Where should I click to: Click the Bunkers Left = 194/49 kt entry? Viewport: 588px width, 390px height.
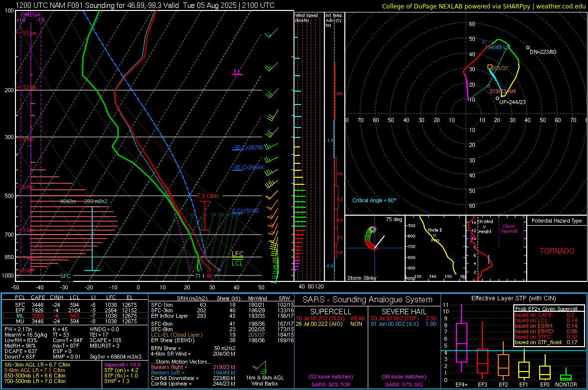193,373
